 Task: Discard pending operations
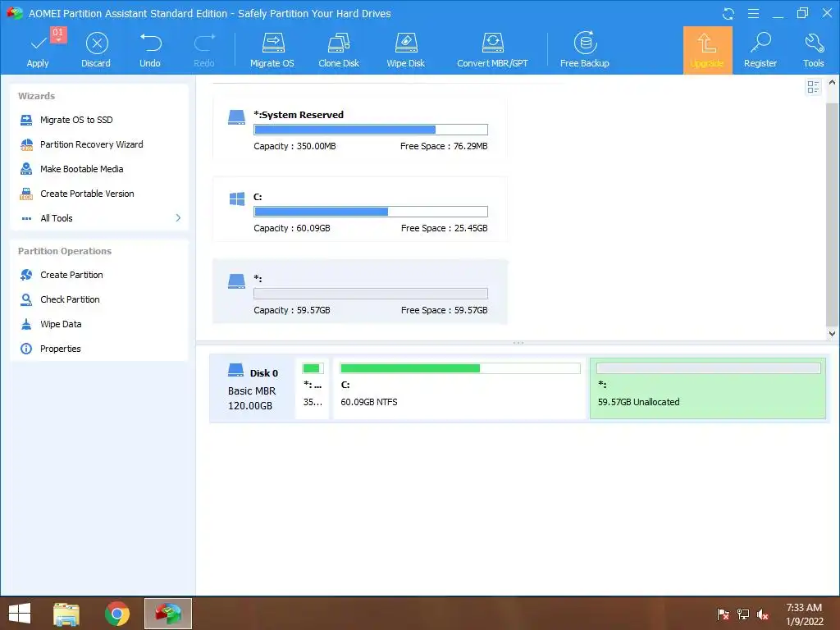coord(96,50)
